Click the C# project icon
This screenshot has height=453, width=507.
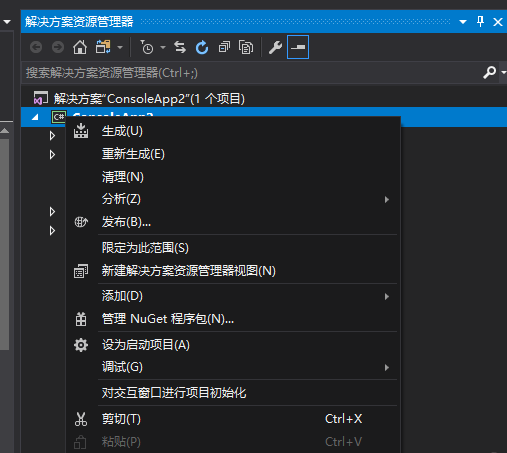coord(59,117)
